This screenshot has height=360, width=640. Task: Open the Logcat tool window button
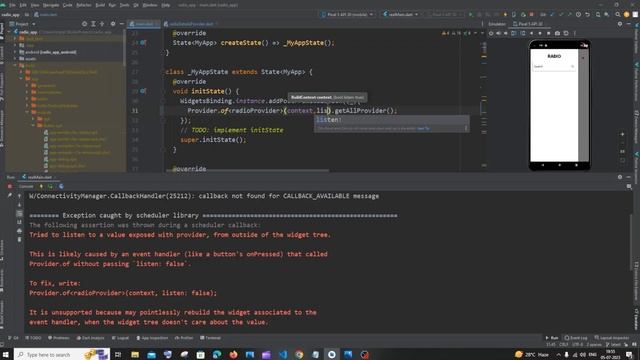[120, 338]
